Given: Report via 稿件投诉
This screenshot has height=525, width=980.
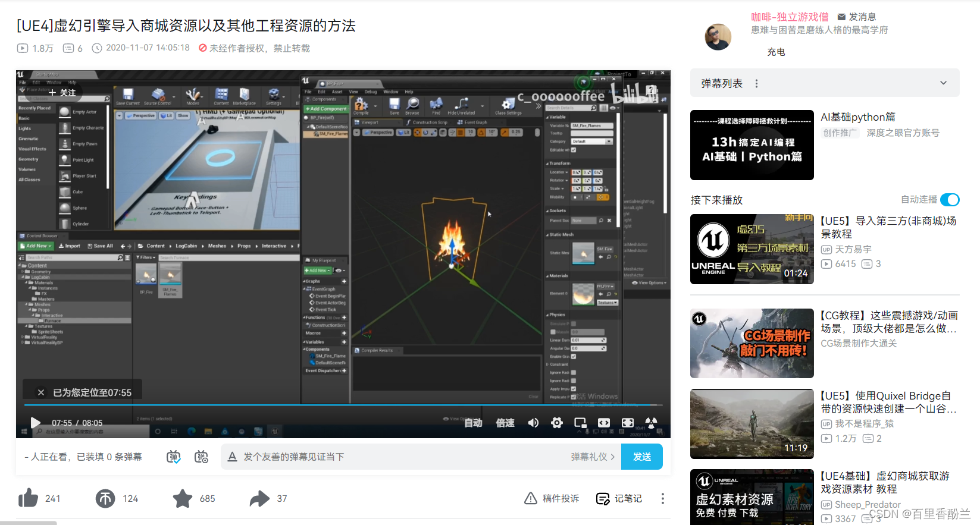Looking at the screenshot, I should [x=552, y=498].
